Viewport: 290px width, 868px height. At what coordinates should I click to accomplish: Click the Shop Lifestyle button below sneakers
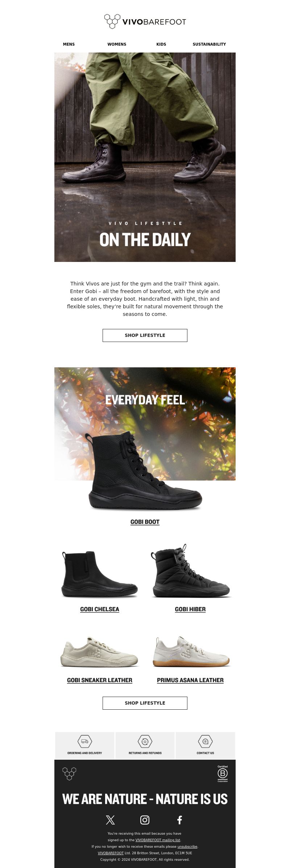pos(145,703)
